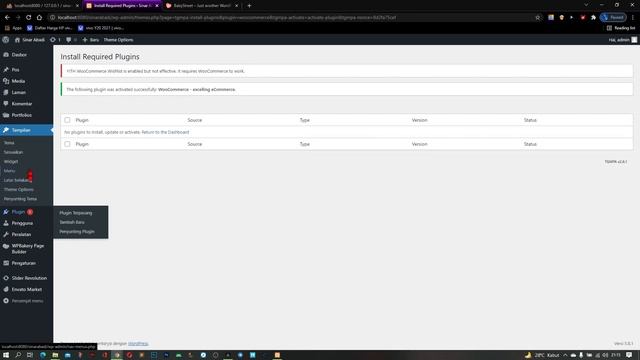640x360 pixels.
Task: Tick the select-all checkbox in table footer
Action: pyautogui.click(x=67, y=144)
